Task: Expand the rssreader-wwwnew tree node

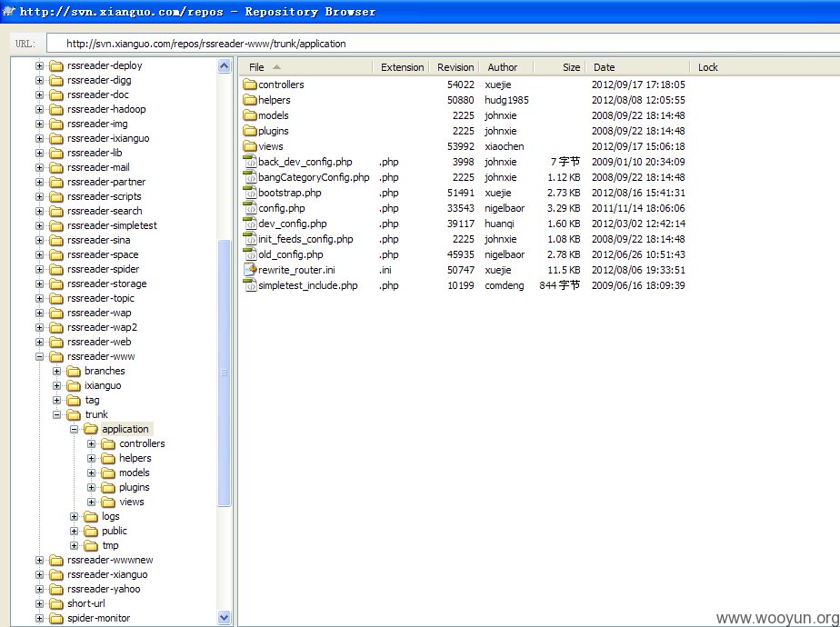Action: pos(40,560)
